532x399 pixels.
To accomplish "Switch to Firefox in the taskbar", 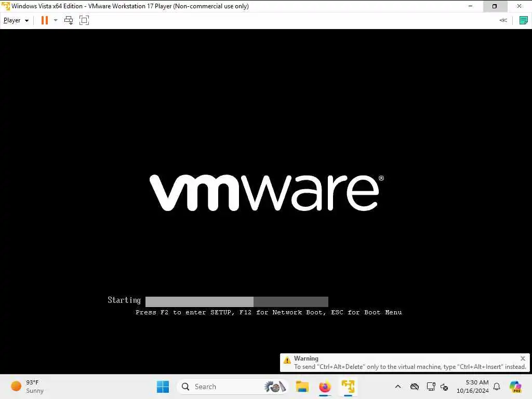I will (325, 387).
